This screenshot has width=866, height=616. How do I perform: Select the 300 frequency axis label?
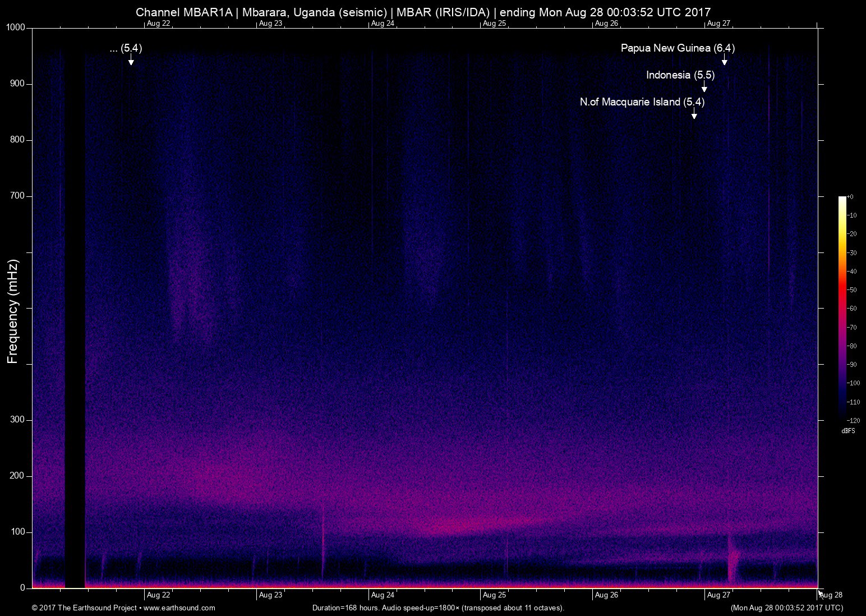pos(17,420)
